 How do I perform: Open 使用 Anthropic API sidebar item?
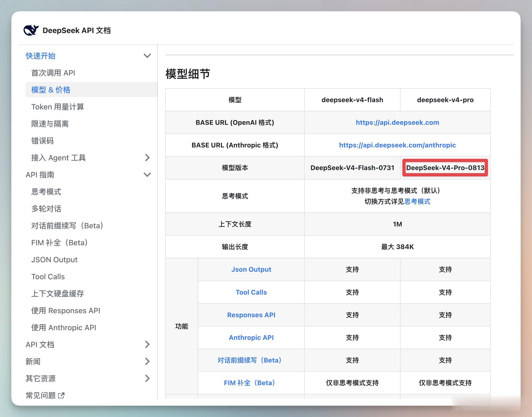tap(64, 327)
